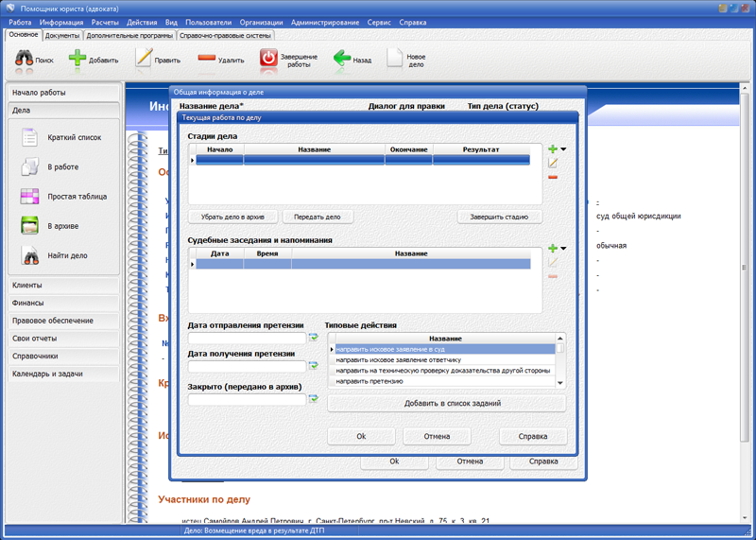The width and height of the screenshot is (756, 540).
Task: Select Простая таблица view icon
Action: pyautogui.click(x=29, y=197)
